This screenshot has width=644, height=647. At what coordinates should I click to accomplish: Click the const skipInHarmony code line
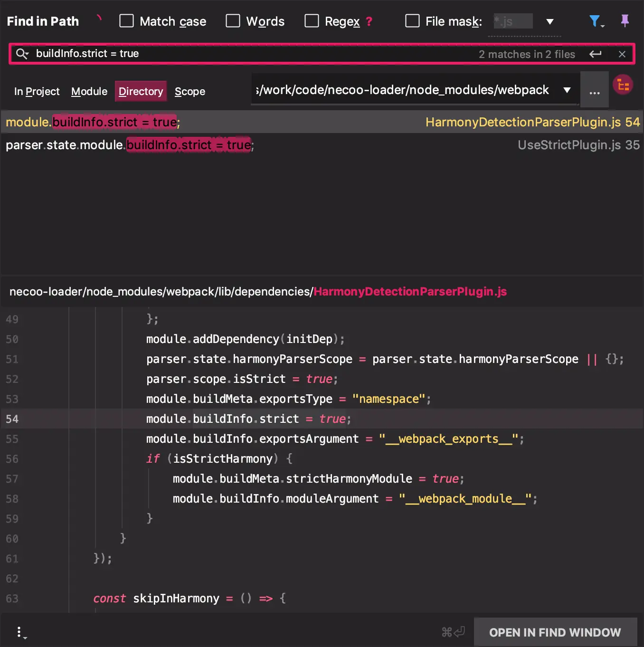coord(189,599)
